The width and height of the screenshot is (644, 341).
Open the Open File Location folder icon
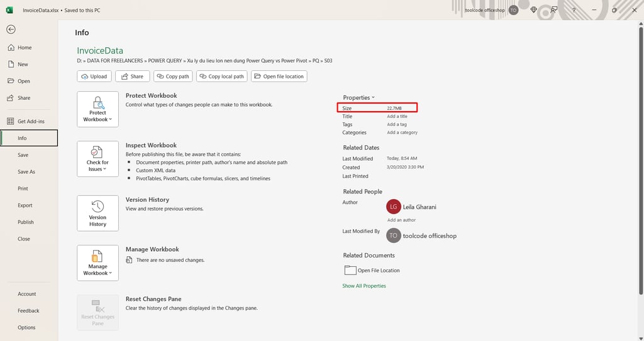pyautogui.click(x=350, y=270)
